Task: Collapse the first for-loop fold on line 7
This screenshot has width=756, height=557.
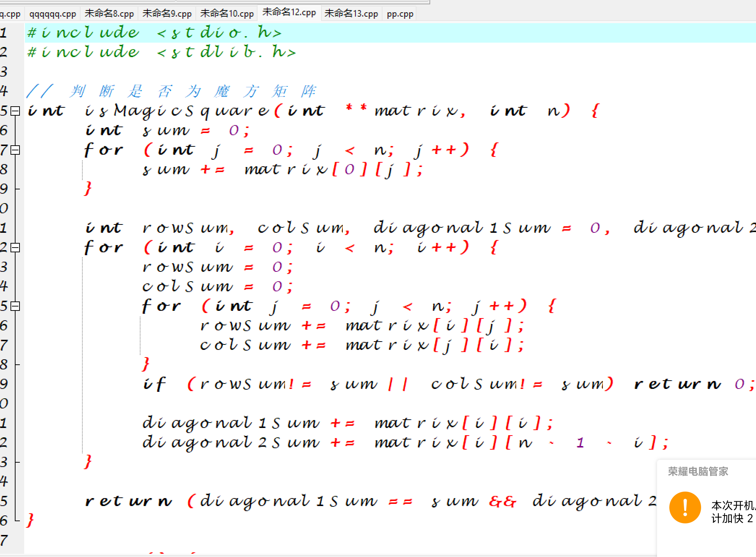Action: [x=15, y=150]
